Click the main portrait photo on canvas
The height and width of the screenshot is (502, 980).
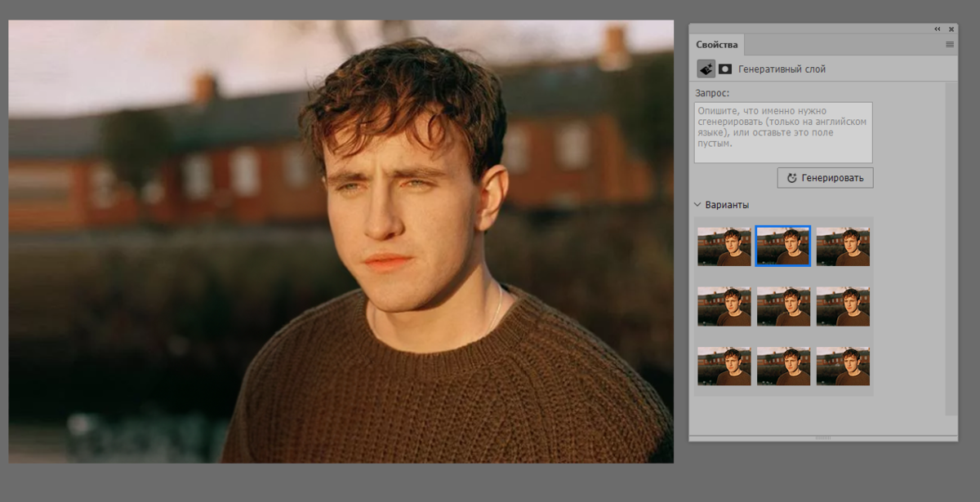[x=341, y=242]
